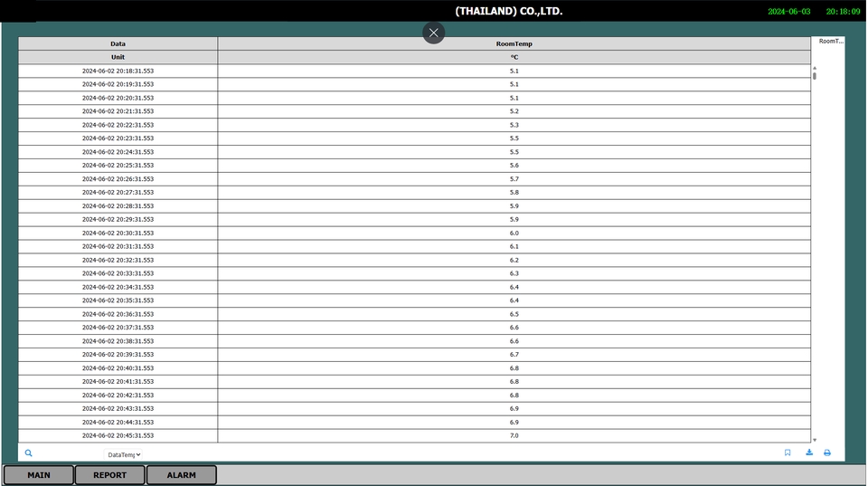868x486 pixels.
Task: Click the 5.3 temperature value
Action: click(x=514, y=125)
